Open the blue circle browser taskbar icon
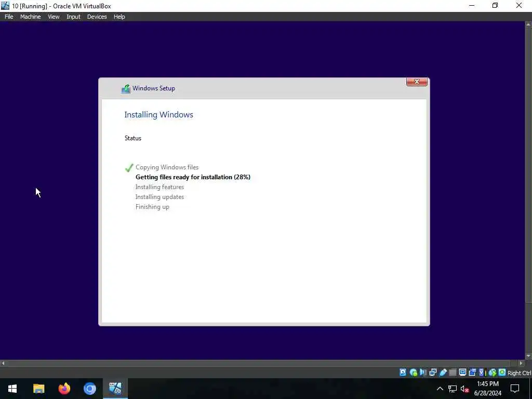 point(90,389)
